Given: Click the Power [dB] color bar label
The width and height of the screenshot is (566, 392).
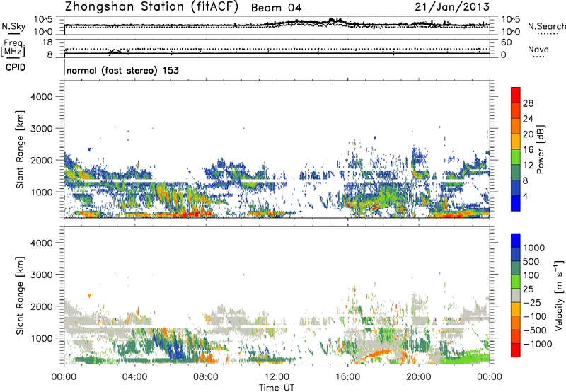Looking at the screenshot, I should pyautogui.click(x=540, y=149).
